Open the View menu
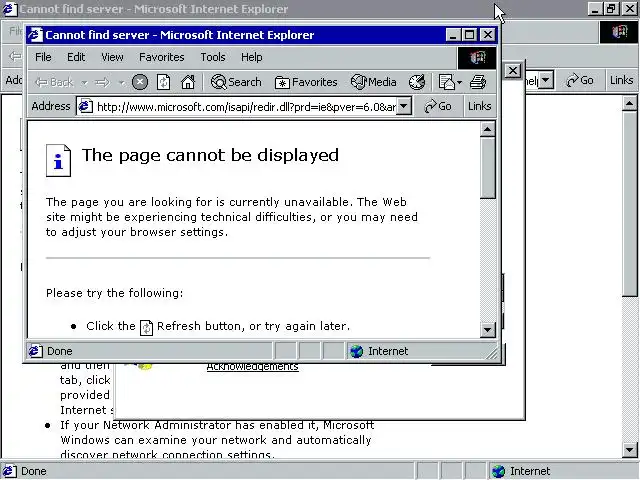 pos(112,57)
